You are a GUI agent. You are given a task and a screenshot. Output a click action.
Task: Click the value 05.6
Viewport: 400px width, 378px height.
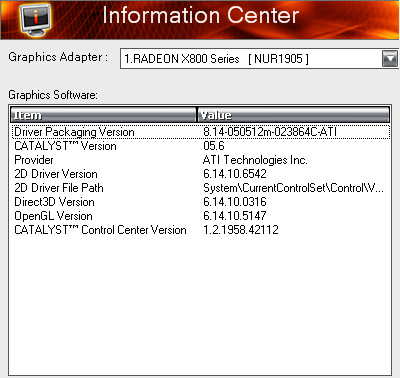(214, 146)
